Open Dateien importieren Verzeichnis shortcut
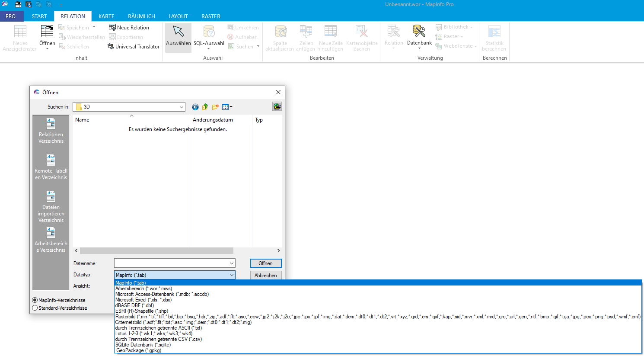The image size is (644, 356). (51, 207)
